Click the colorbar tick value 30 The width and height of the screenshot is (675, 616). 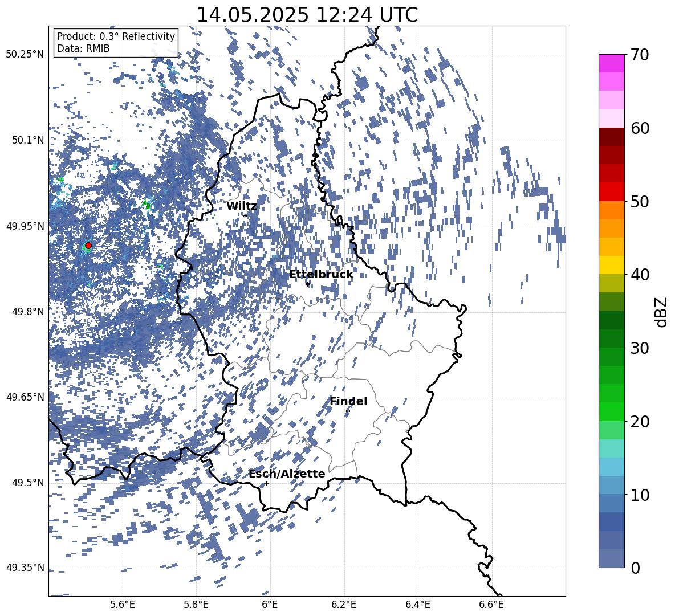click(640, 348)
